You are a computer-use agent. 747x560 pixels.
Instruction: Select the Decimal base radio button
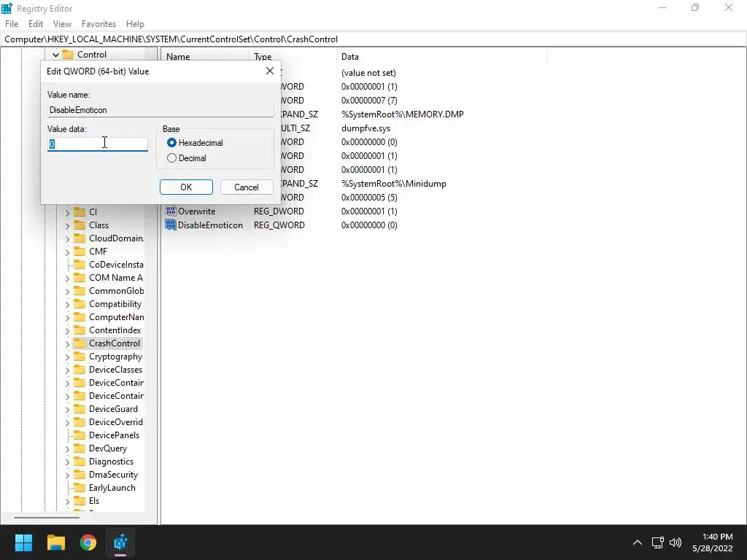tap(171, 158)
